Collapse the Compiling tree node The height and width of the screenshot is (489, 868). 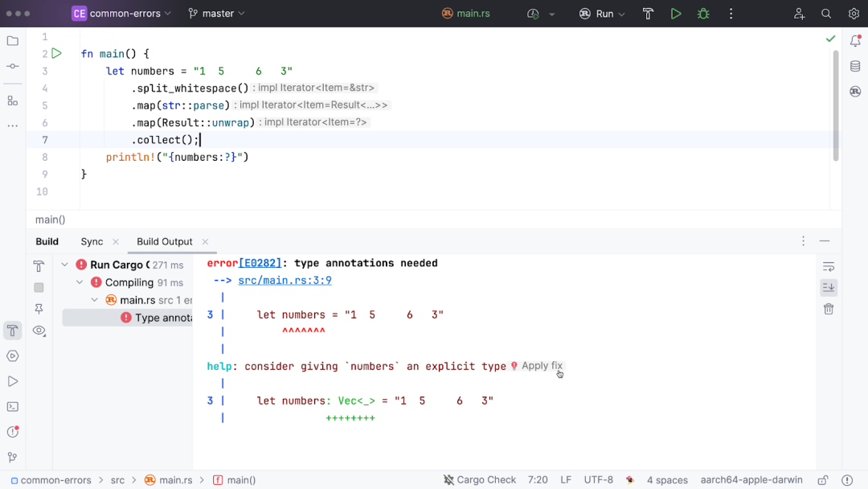pyautogui.click(x=80, y=282)
